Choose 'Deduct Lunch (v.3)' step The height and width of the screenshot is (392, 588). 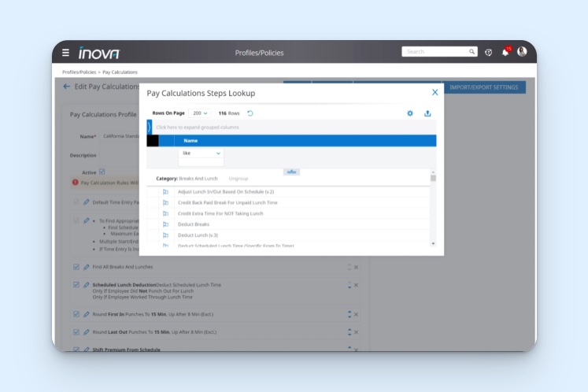click(x=198, y=235)
